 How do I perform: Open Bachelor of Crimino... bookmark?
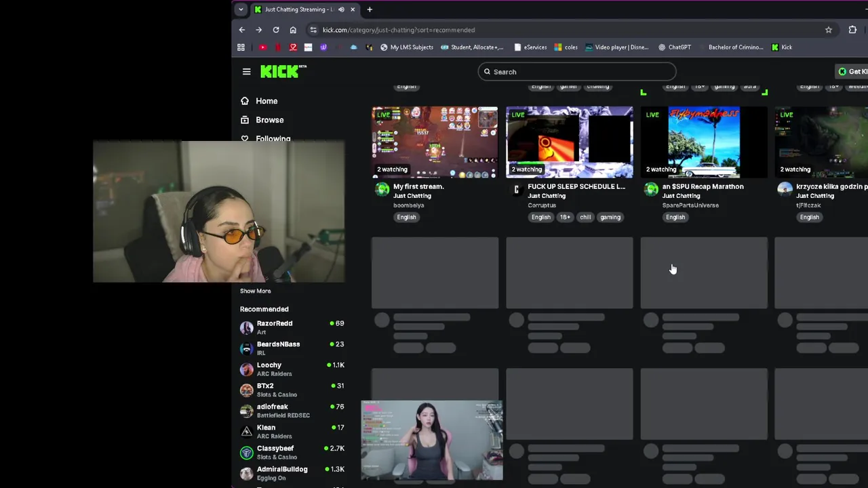tap(736, 47)
